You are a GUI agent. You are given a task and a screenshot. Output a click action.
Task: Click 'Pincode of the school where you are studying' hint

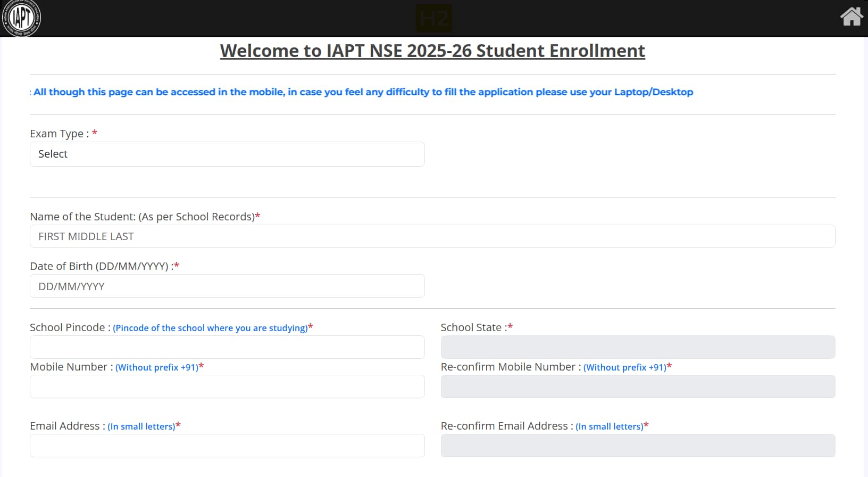pos(210,328)
